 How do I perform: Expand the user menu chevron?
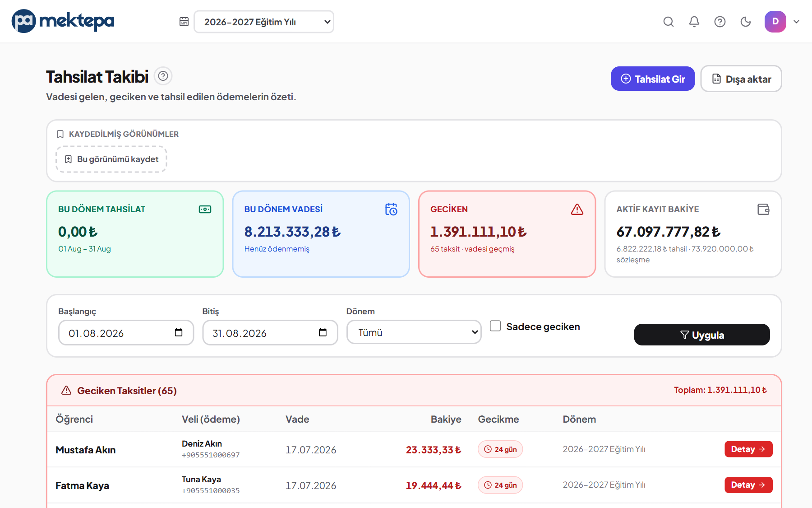[x=797, y=22]
